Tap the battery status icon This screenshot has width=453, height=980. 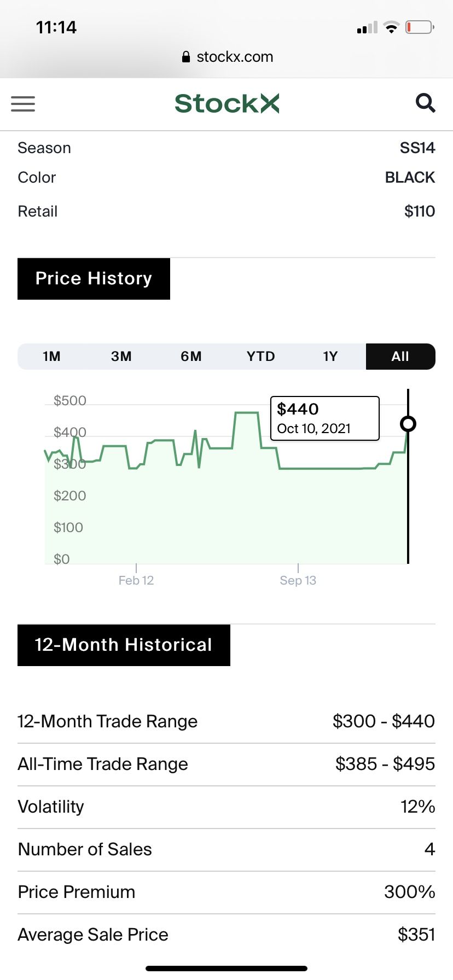click(x=420, y=27)
